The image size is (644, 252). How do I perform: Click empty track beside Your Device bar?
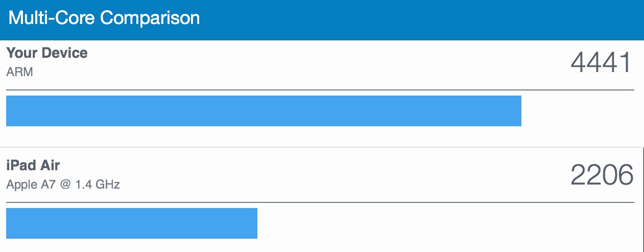click(x=578, y=110)
